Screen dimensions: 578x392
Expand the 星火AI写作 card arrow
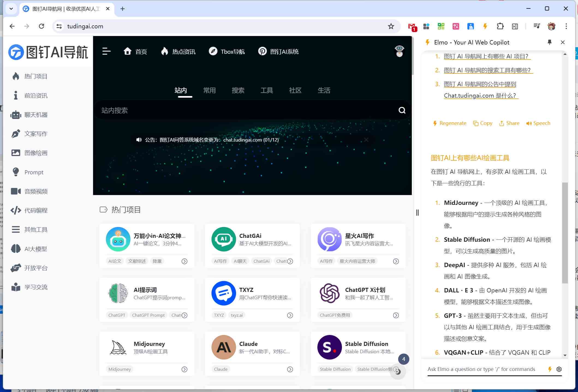(x=396, y=261)
